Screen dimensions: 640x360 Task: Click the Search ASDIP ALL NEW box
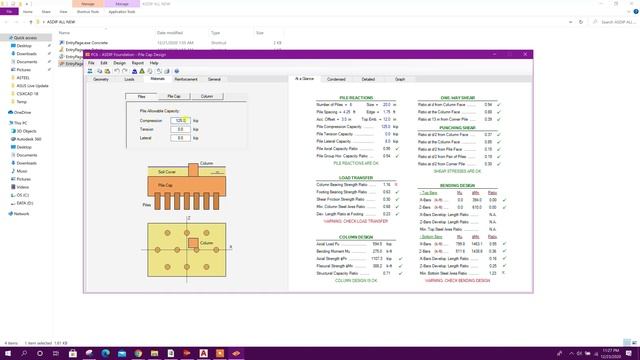tap(616, 22)
